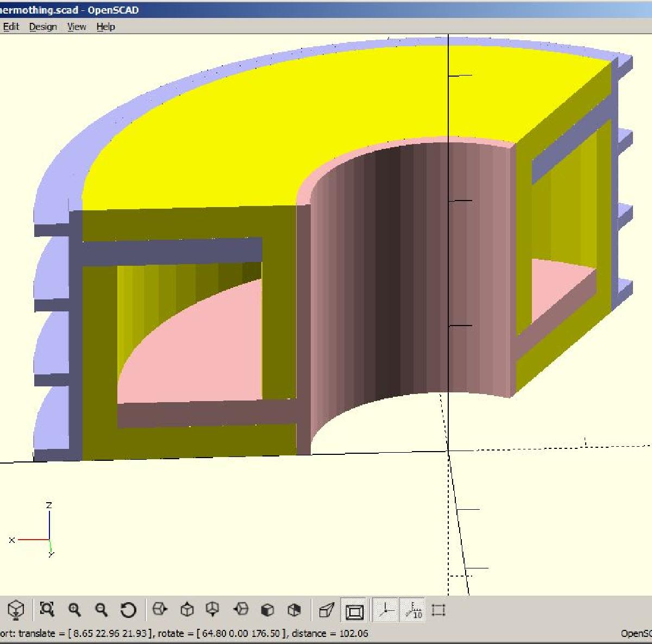Screen dimensions: 652x644
Task: Switch to the Right view cube icon
Action: click(x=160, y=610)
